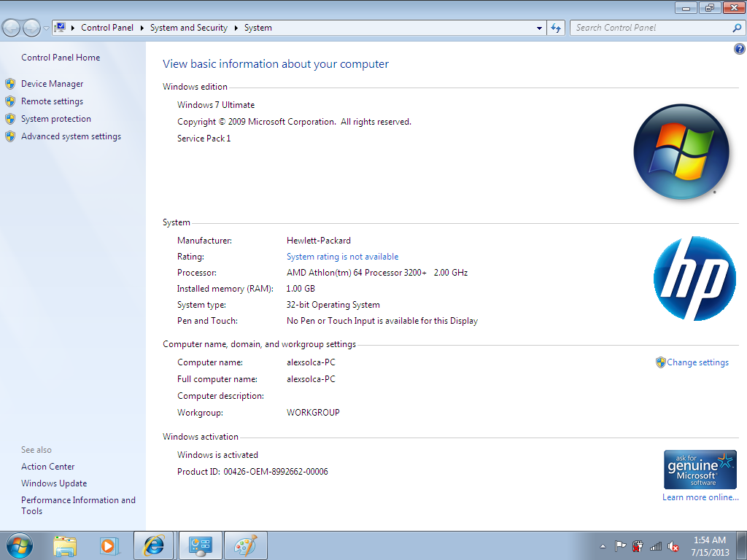This screenshot has width=747, height=560.
Task: Show hidden tray icons arrow
Action: pos(603,546)
